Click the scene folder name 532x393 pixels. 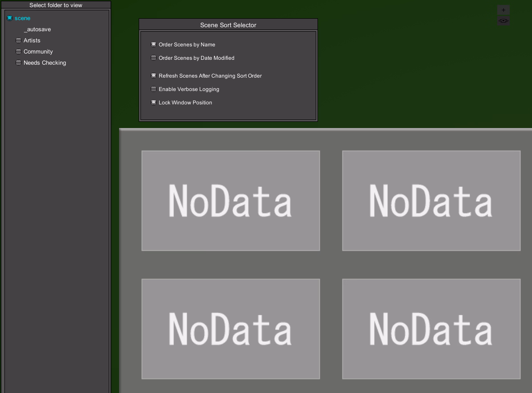pos(22,18)
